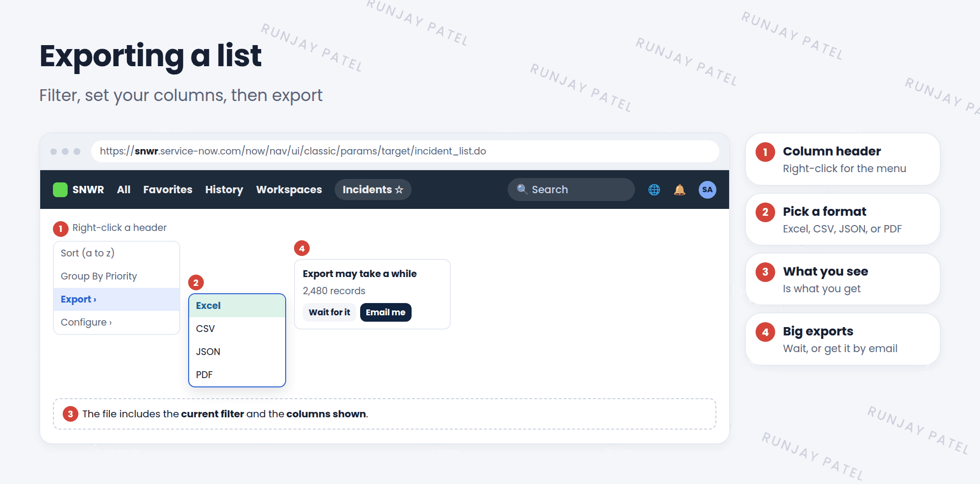Screen dimensions: 980x484
Task: Select CSV export format
Action: tap(237, 329)
